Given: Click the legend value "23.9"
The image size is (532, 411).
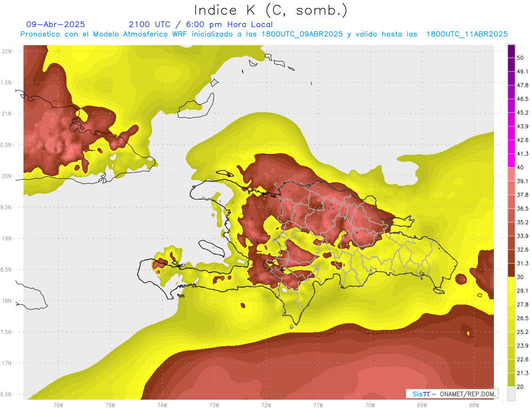Looking at the screenshot, I should pyautogui.click(x=523, y=346).
